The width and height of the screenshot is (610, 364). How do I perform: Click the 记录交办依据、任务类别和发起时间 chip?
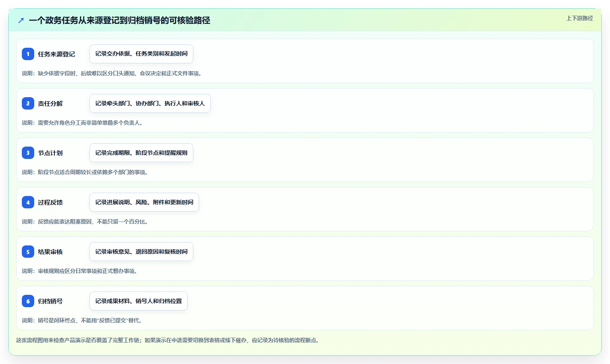[141, 54]
